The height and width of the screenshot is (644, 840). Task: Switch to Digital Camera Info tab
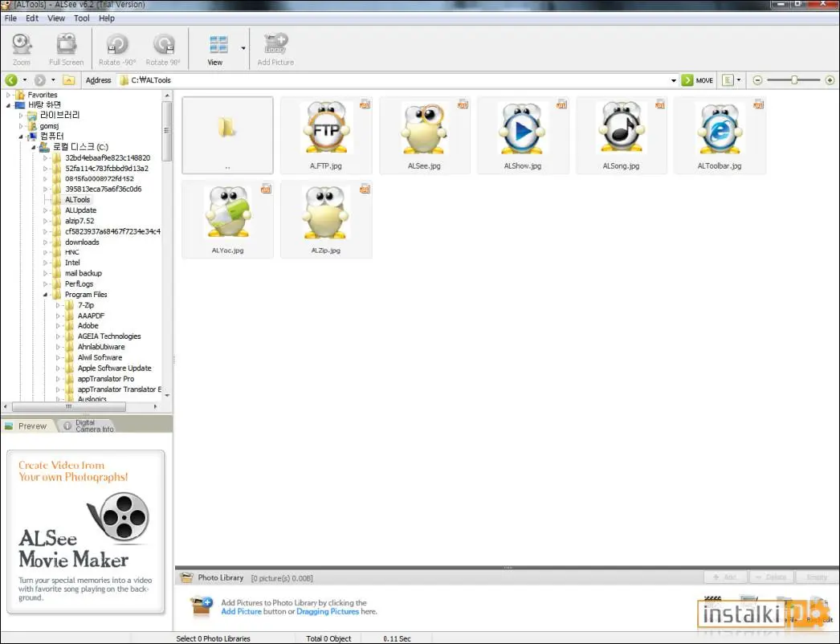(x=88, y=426)
